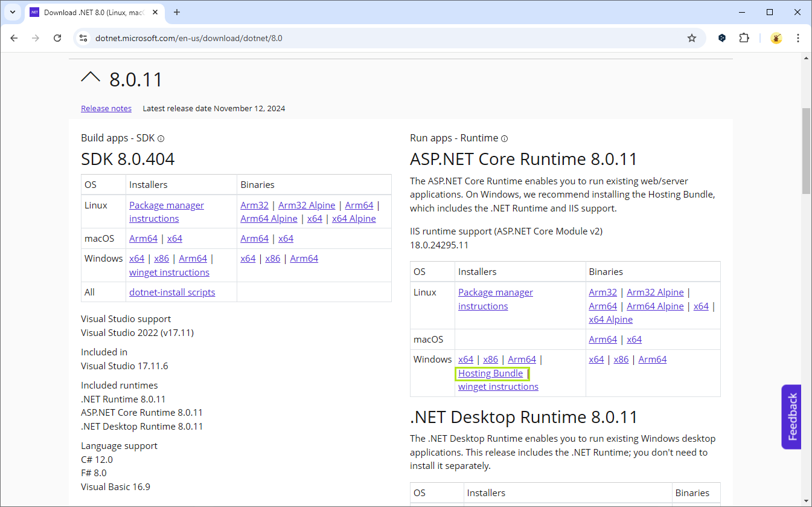Click the browser back arrow

pos(14,38)
